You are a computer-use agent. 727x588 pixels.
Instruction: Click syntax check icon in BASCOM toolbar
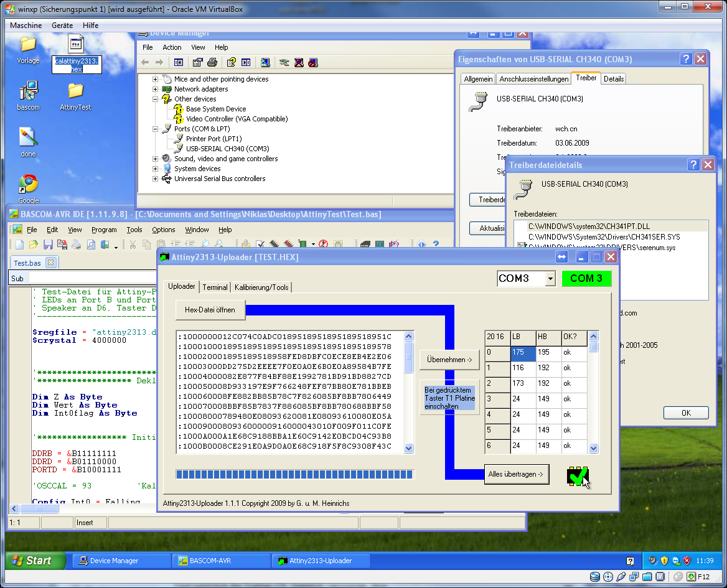(x=260, y=244)
